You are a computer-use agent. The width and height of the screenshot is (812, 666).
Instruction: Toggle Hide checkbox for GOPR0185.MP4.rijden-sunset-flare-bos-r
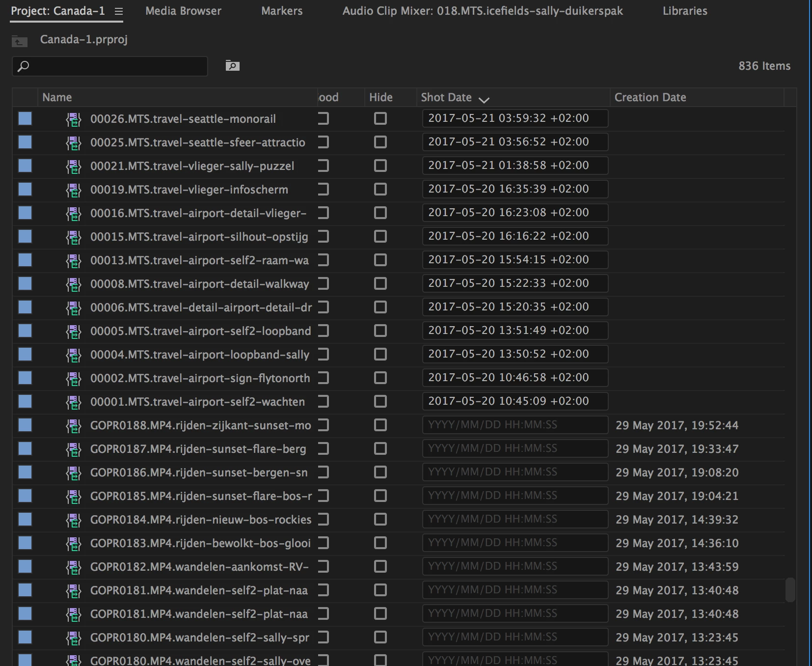pyautogui.click(x=380, y=496)
